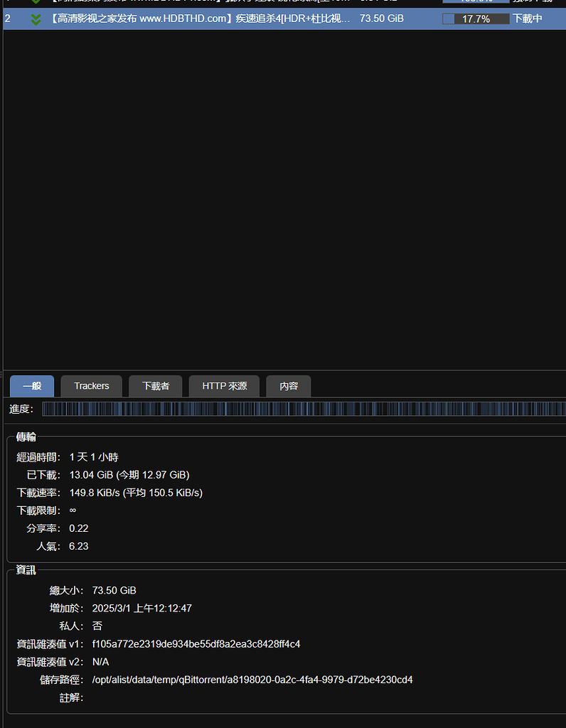The height and width of the screenshot is (728, 566).
Task: Select the 疾速追杀4 torrent name
Action: pos(200,19)
